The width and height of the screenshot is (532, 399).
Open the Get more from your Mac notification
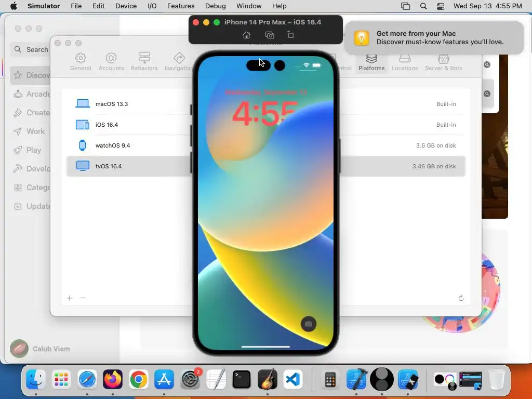tap(434, 37)
